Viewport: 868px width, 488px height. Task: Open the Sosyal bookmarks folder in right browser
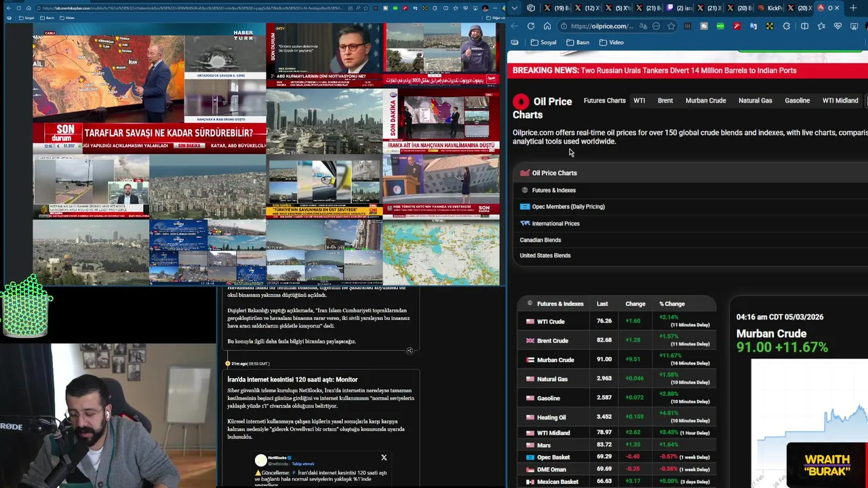point(543,42)
